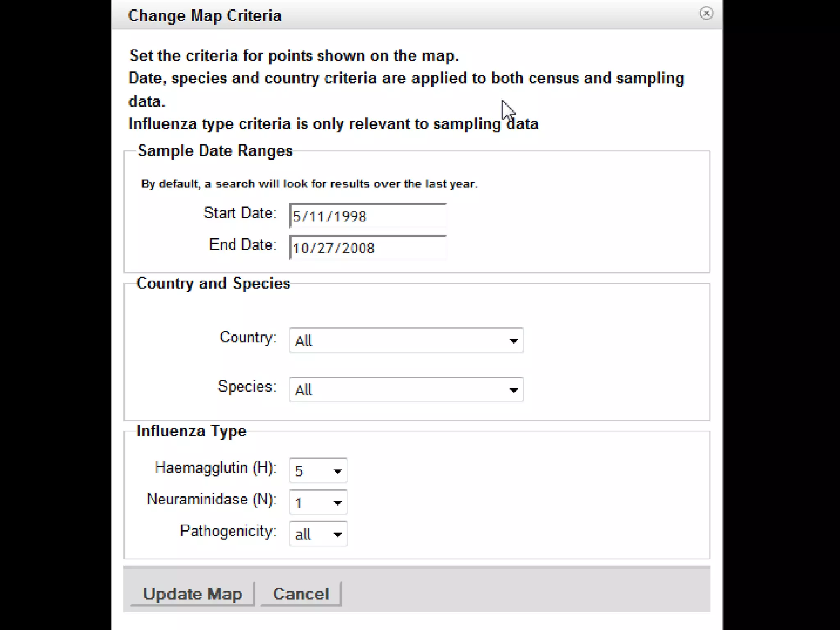The width and height of the screenshot is (840, 630).
Task: Click the Influenza Type group heading
Action: pyautogui.click(x=191, y=431)
